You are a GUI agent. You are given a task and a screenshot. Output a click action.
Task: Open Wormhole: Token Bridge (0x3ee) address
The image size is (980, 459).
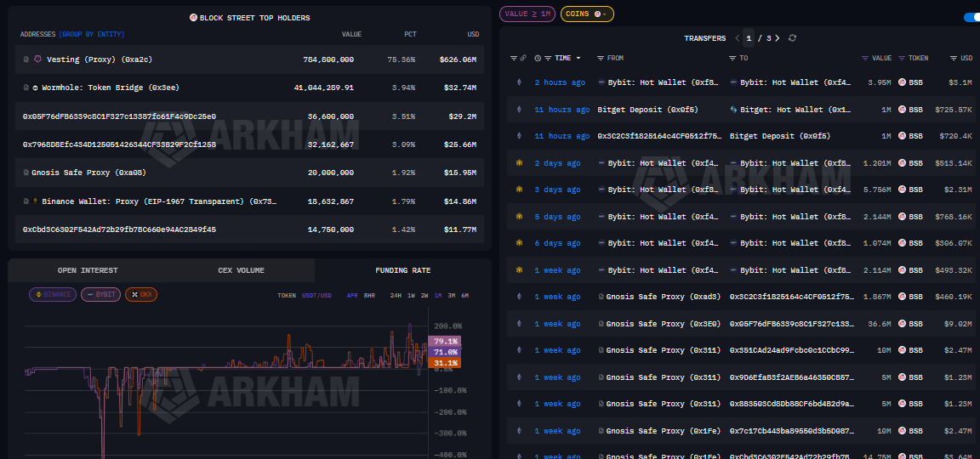click(x=111, y=88)
